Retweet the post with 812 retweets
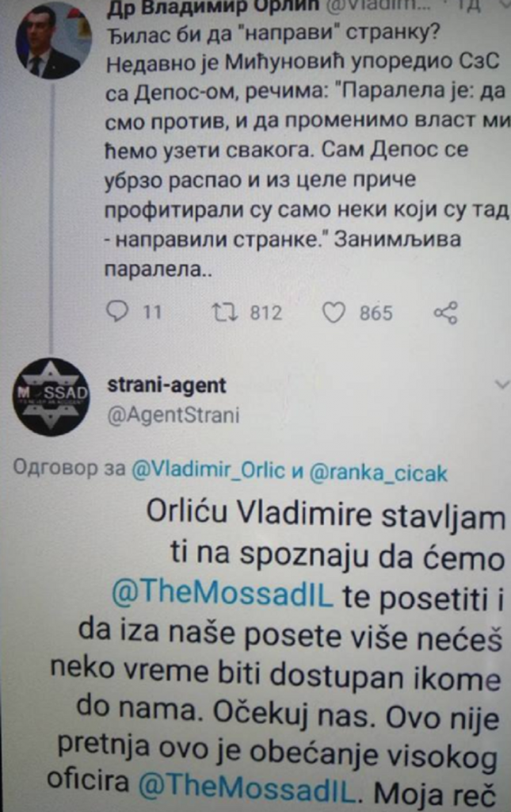Image resolution: width=511 pixels, height=812 pixels. click(x=226, y=312)
